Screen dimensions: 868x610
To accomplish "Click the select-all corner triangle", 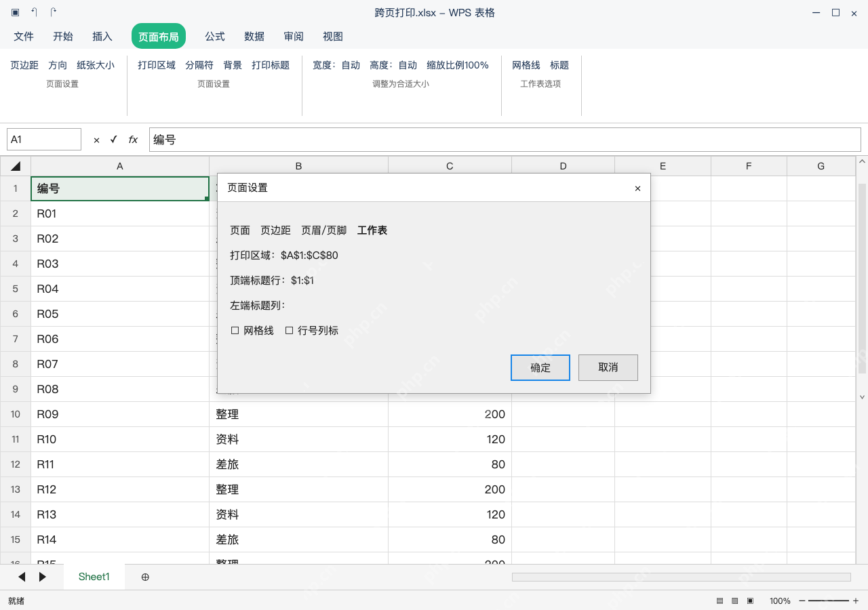I will pyautogui.click(x=16, y=166).
